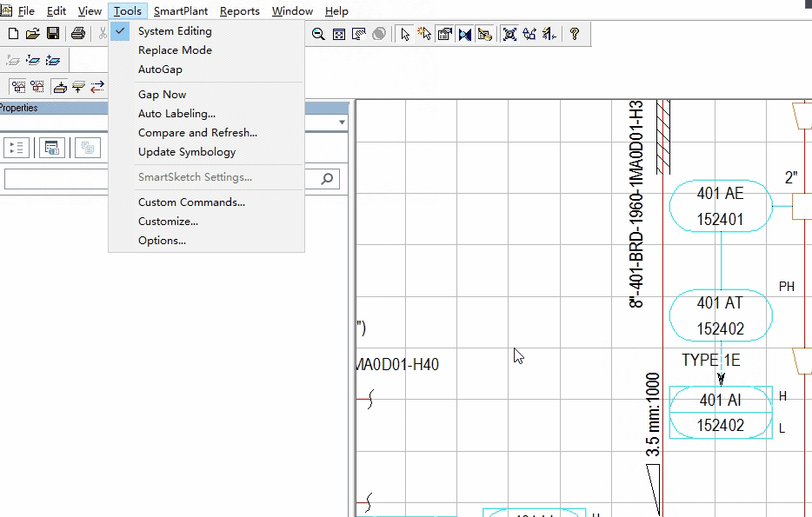
Task: Click the retrieve-up arrow layered icon
Action: 79,86
